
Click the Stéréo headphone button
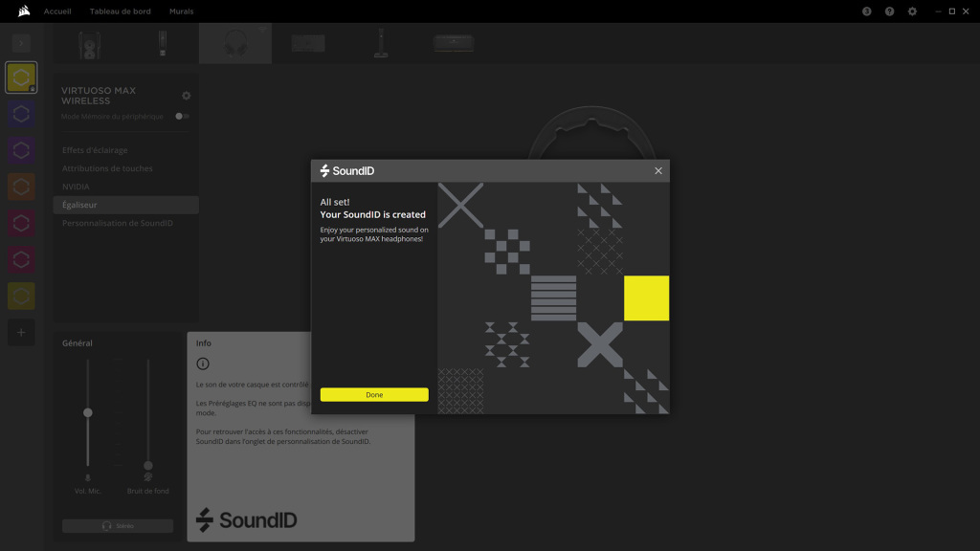click(x=118, y=525)
